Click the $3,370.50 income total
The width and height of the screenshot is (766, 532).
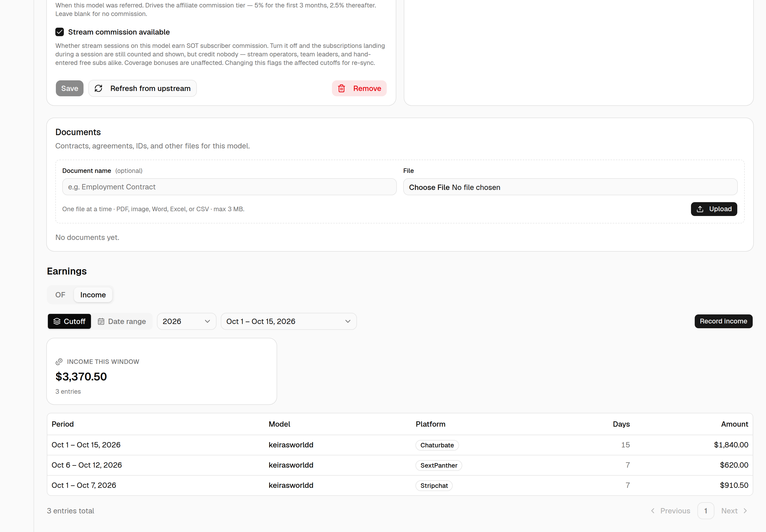pyautogui.click(x=81, y=377)
